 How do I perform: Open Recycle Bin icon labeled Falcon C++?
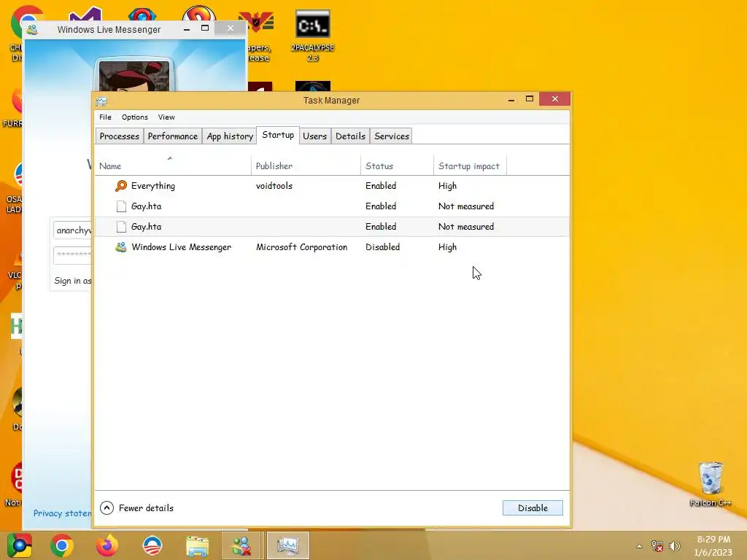[711, 483]
